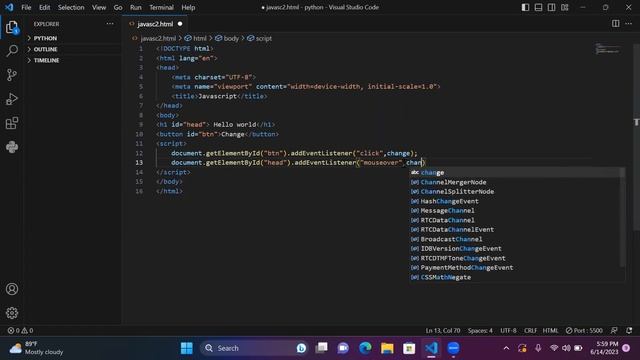Open the Windows Start menu

pos(187,348)
